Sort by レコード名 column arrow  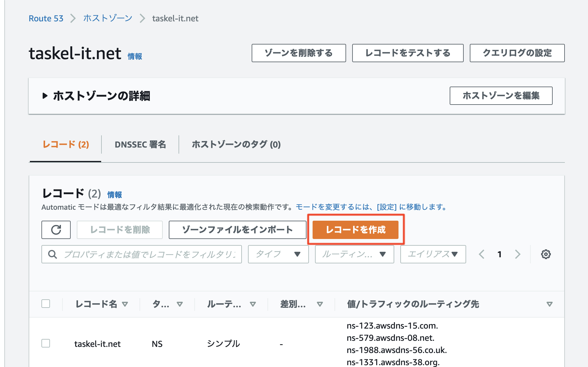(x=125, y=304)
